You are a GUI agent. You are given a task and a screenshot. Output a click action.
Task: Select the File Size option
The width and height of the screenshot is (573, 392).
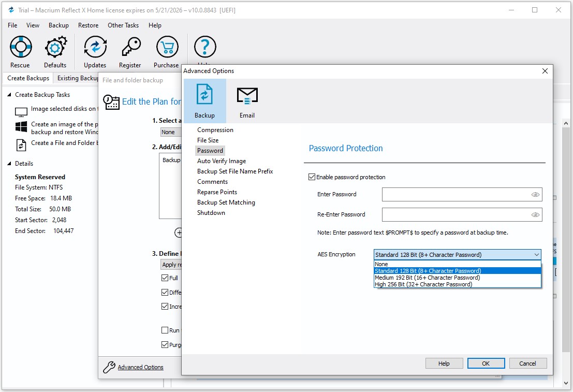208,140
